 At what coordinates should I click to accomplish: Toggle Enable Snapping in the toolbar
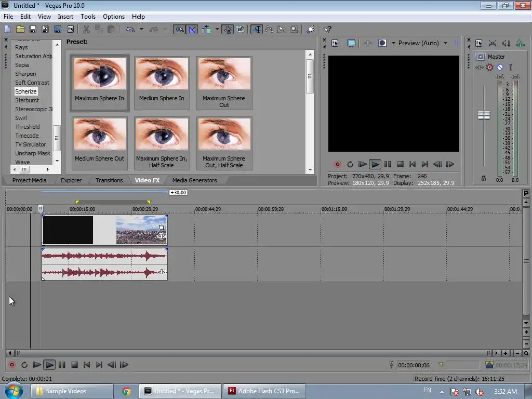[x=179, y=30]
